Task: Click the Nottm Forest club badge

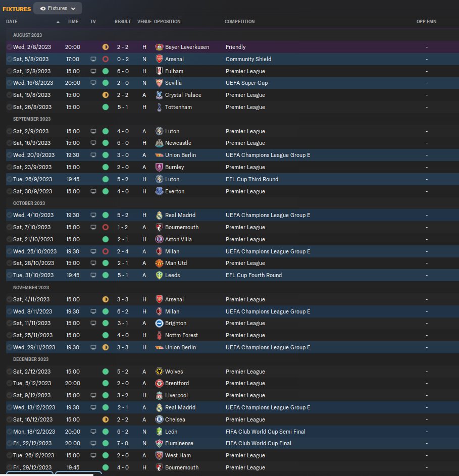Action: (x=159, y=336)
